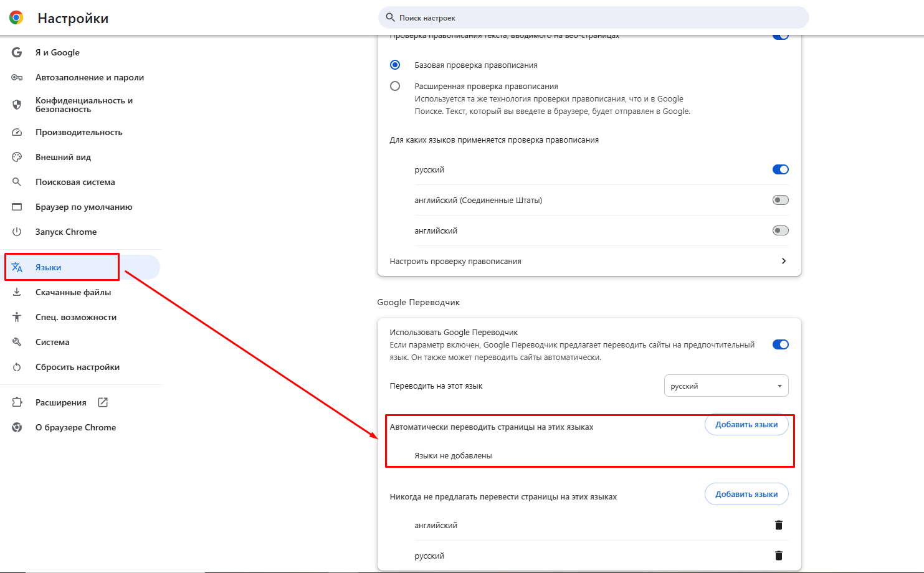Open the Переводить на этот язык dropdown
This screenshot has height=573, width=924.
coord(726,386)
